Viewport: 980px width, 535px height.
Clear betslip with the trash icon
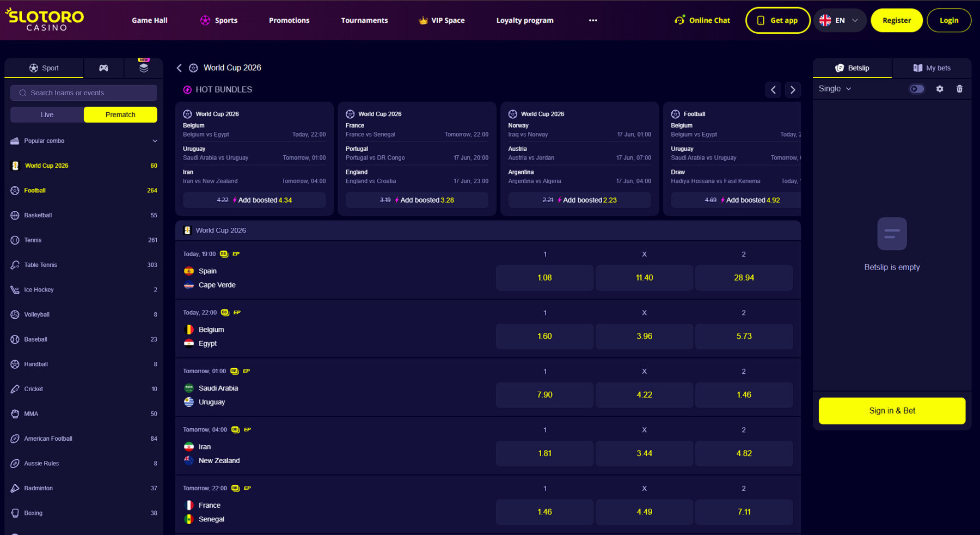pos(959,89)
